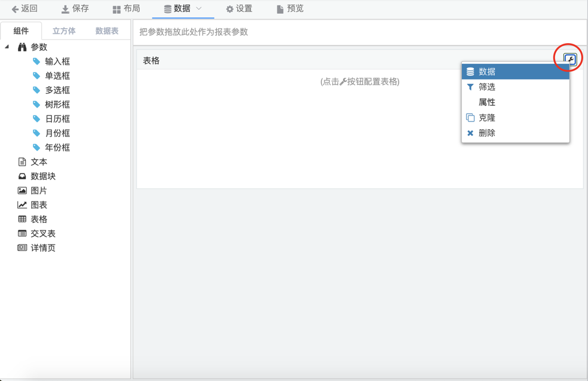Select the 表格 table component icon
The width and height of the screenshot is (588, 381).
tap(22, 220)
